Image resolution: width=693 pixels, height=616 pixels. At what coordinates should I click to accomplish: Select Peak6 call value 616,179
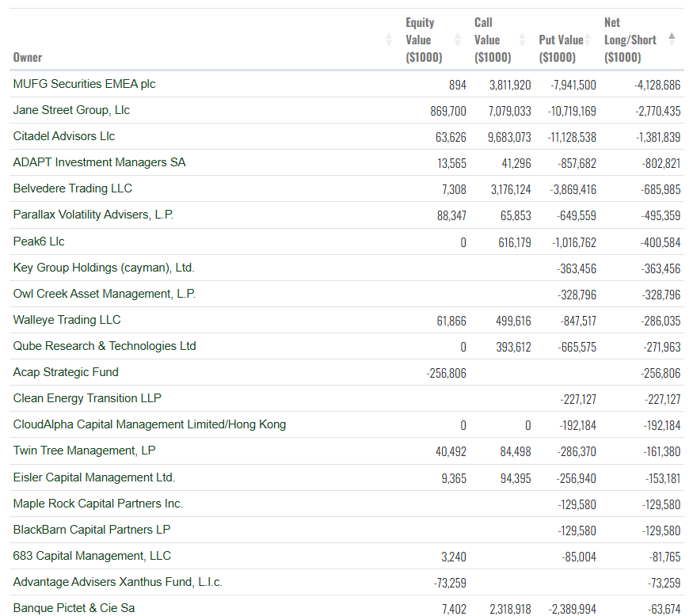click(515, 242)
